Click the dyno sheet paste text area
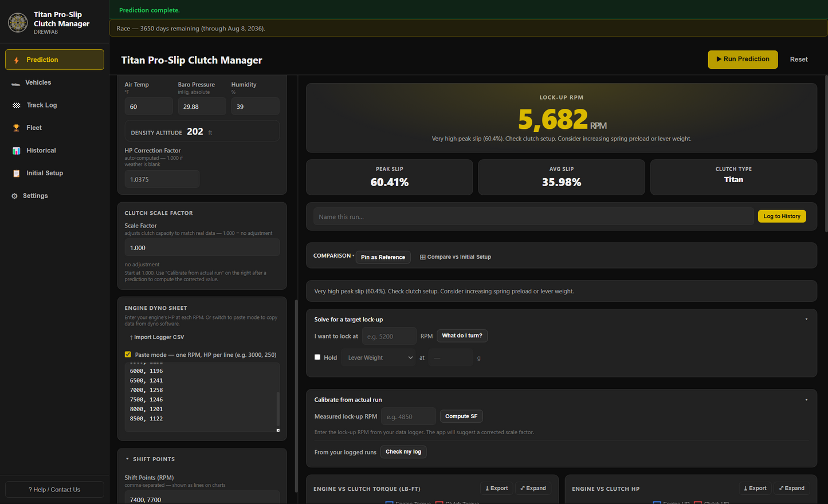828x504 pixels. [201, 397]
